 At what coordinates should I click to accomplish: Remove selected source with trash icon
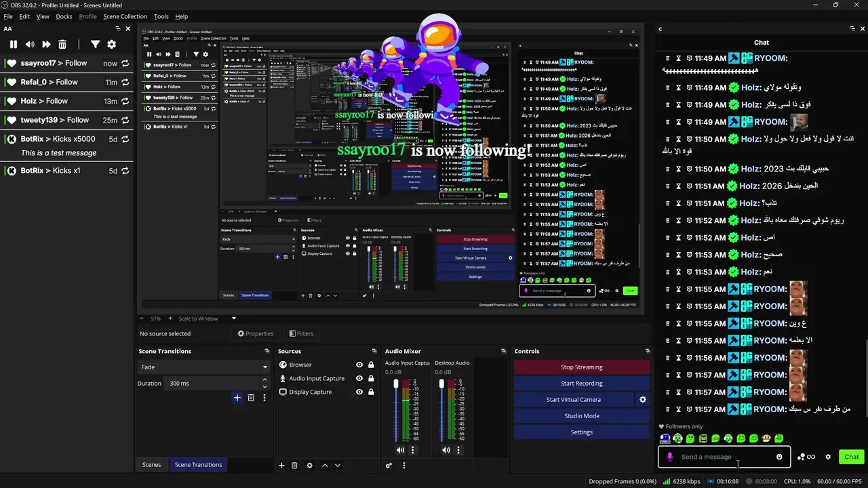point(294,466)
